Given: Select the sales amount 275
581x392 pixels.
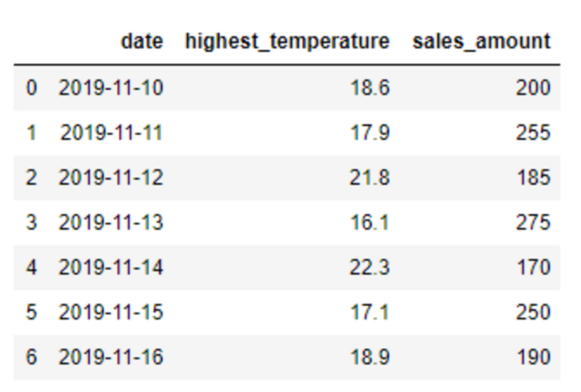Looking at the screenshot, I should [533, 222].
